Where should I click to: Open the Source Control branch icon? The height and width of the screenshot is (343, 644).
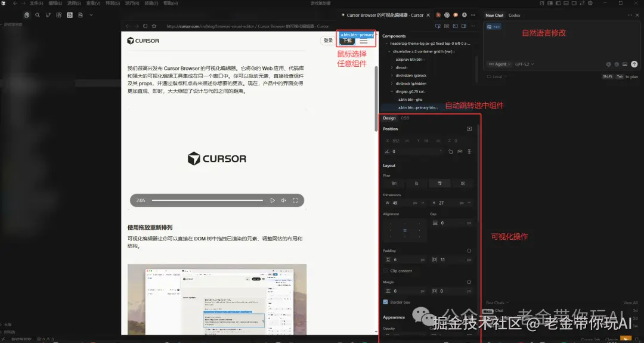tap(48, 15)
